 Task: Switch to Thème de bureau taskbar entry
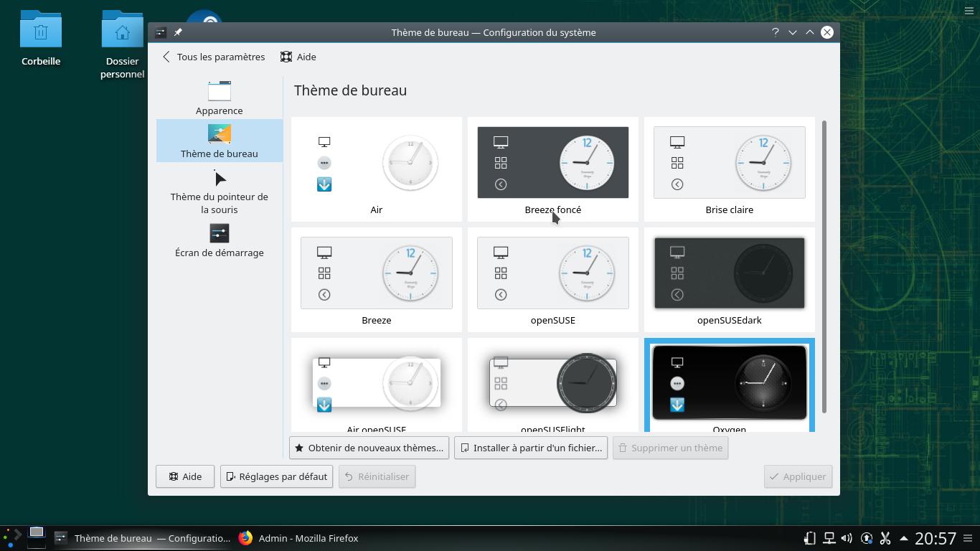point(143,538)
